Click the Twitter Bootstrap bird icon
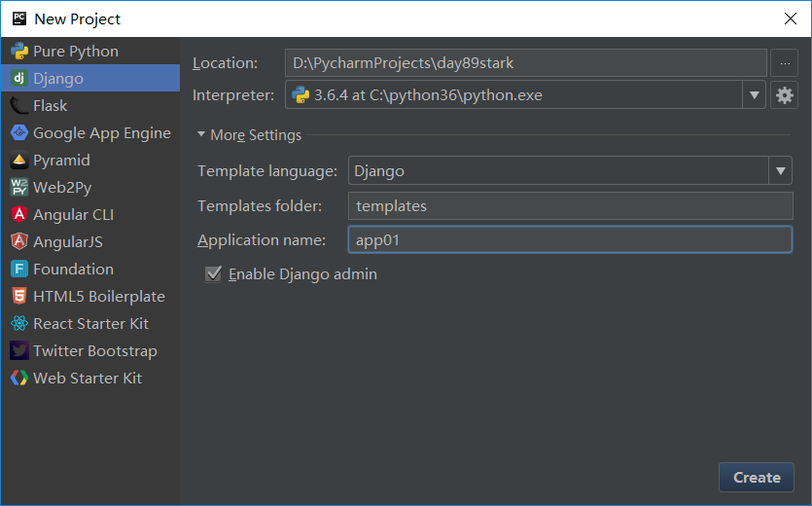The image size is (812, 506). click(19, 350)
